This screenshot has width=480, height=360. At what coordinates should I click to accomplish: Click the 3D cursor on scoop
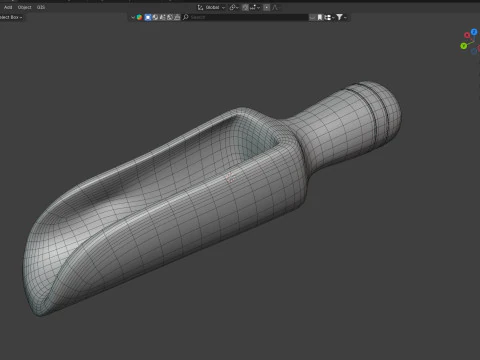230,178
